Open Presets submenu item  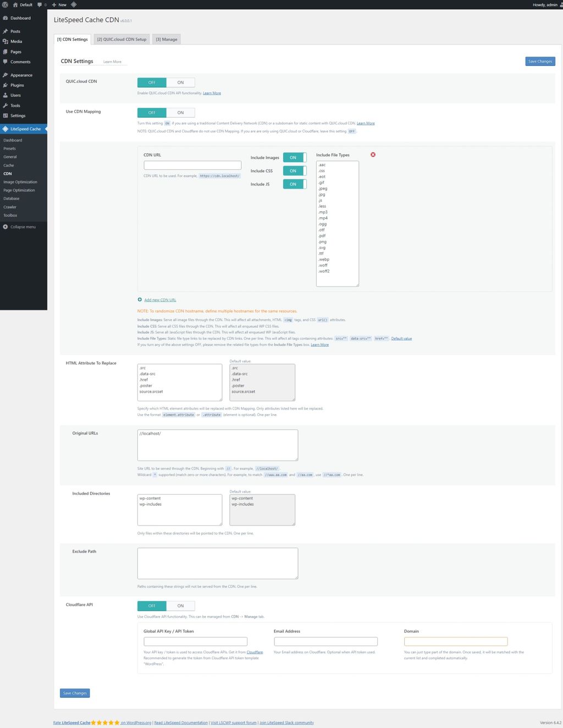tap(9, 148)
